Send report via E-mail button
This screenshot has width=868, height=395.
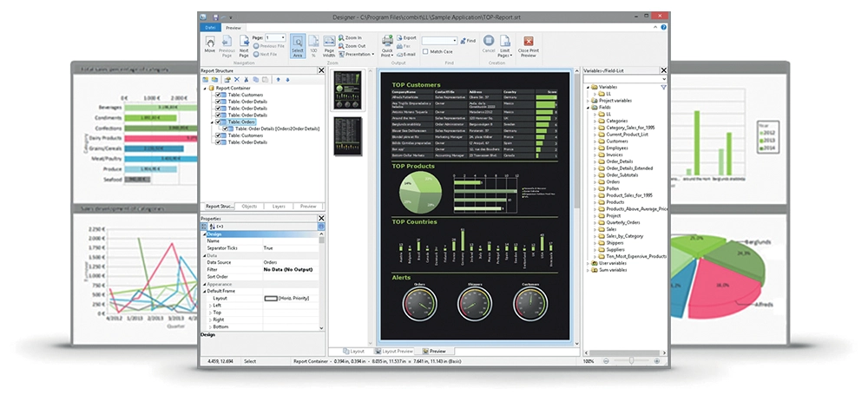pyautogui.click(x=408, y=53)
